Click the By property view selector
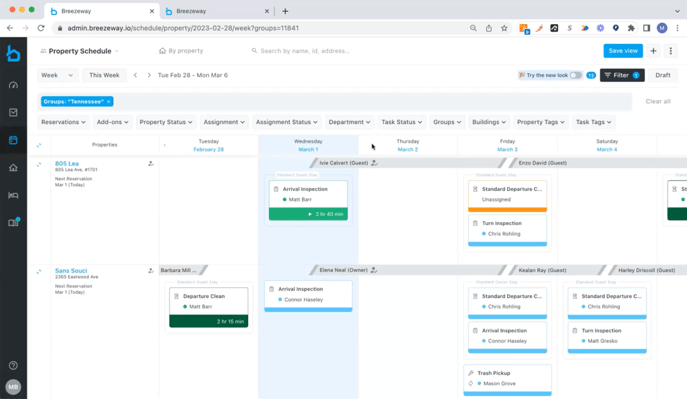The image size is (687, 399). pos(181,51)
